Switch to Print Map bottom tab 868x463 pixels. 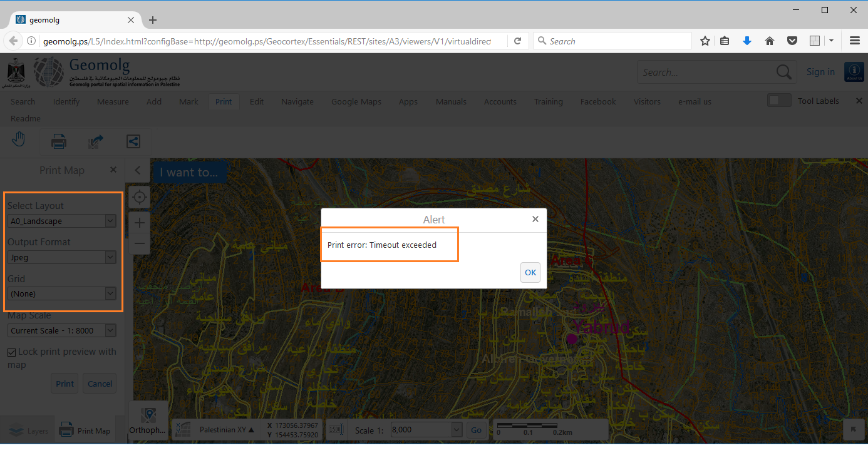pyautogui.click(x=85, y=430)
